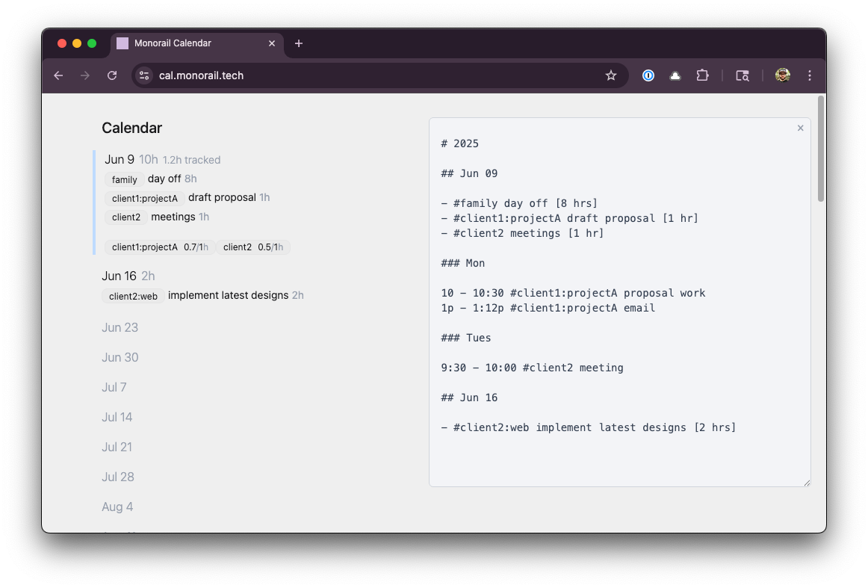Reload the page with the refresh icon

point(112,75)
